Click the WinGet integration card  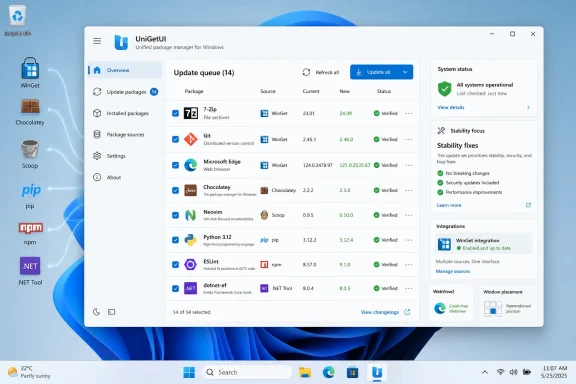(483, 244)
